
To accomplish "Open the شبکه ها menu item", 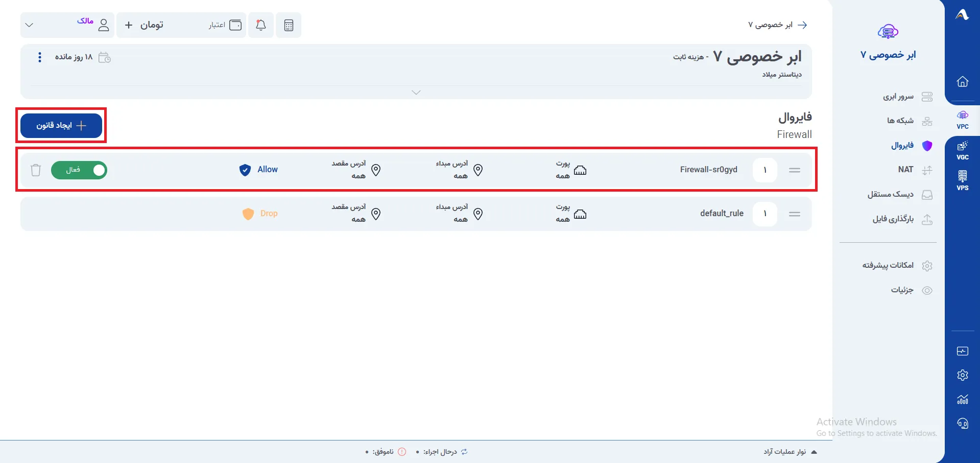I will click(x=909, y=121).
